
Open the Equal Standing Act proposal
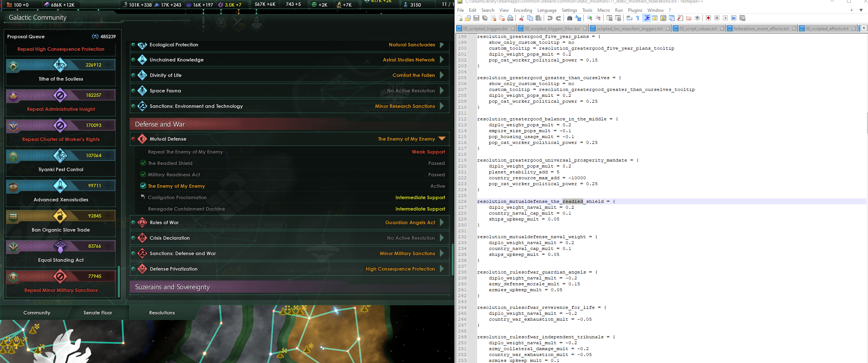(x=61, y=254)
